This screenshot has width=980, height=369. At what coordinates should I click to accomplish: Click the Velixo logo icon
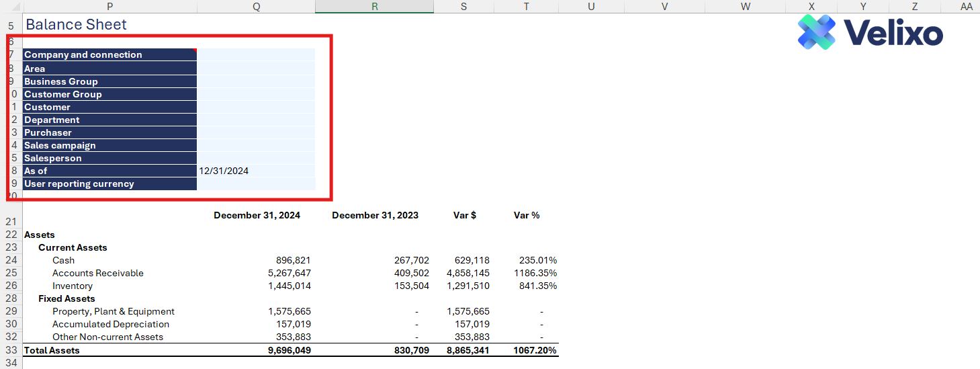(816, 32)
